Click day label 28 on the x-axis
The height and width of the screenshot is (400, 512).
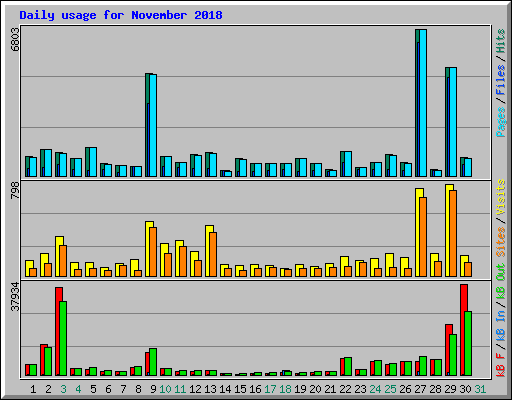pos(435,389)
